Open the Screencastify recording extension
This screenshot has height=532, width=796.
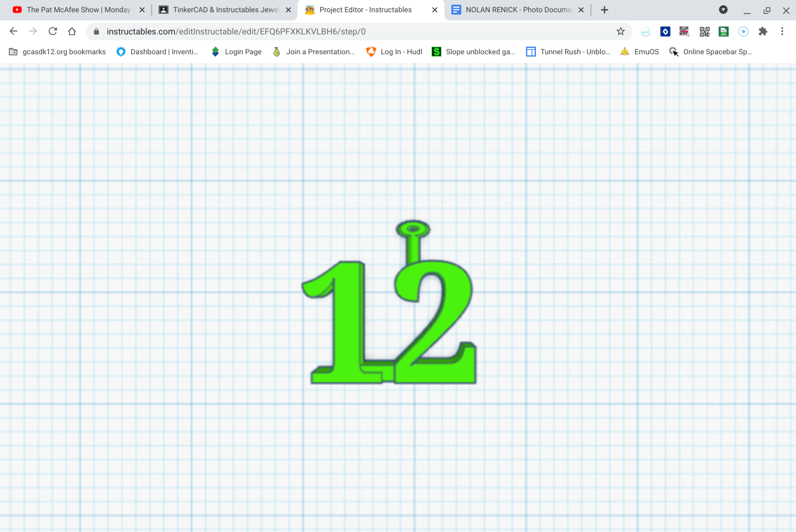743,32
